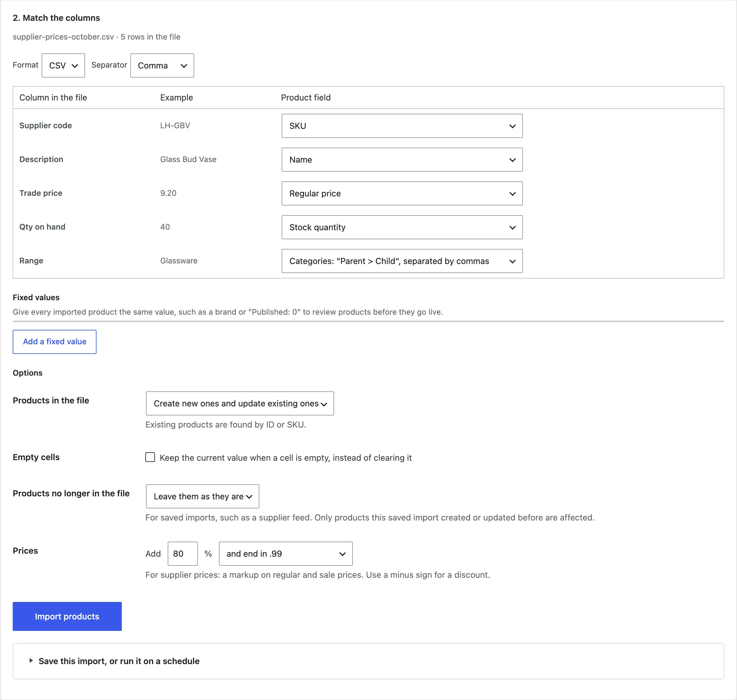Click the Fixed values heading

coord(36,297)
